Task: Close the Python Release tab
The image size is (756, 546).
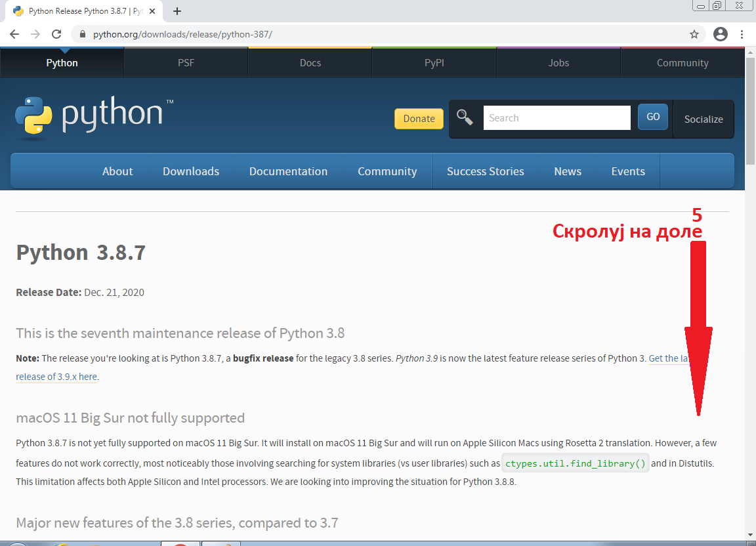Action: [x=154, y=11]
